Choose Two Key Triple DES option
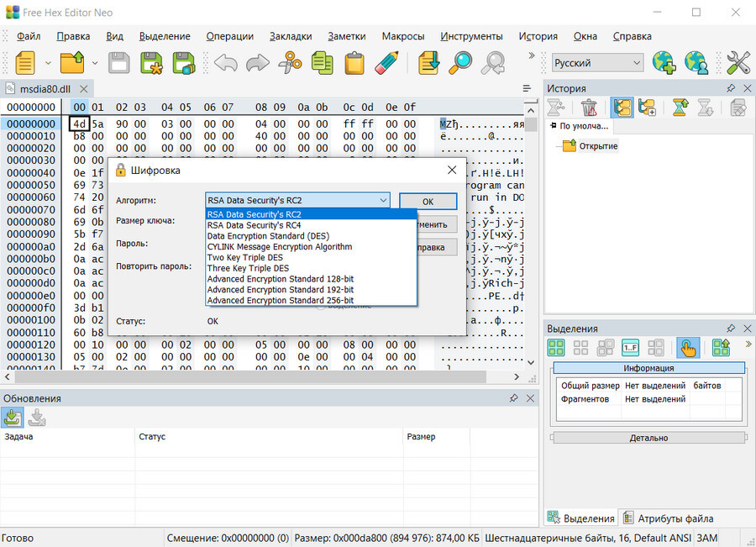 (x=311, y=257)
